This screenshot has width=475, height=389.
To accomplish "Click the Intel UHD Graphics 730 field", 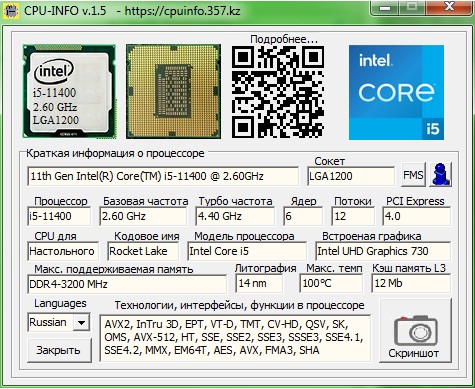I will 383,251.
